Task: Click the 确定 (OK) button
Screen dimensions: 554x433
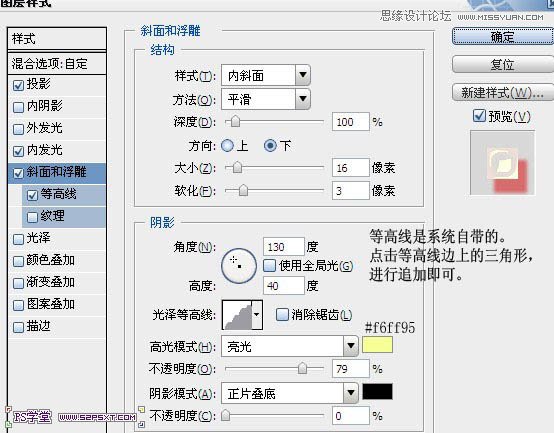Action: click(x=503, y=37)
